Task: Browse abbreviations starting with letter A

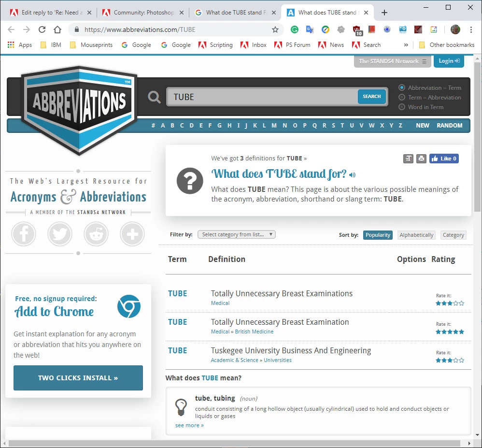Action: (x=163, y=126)
